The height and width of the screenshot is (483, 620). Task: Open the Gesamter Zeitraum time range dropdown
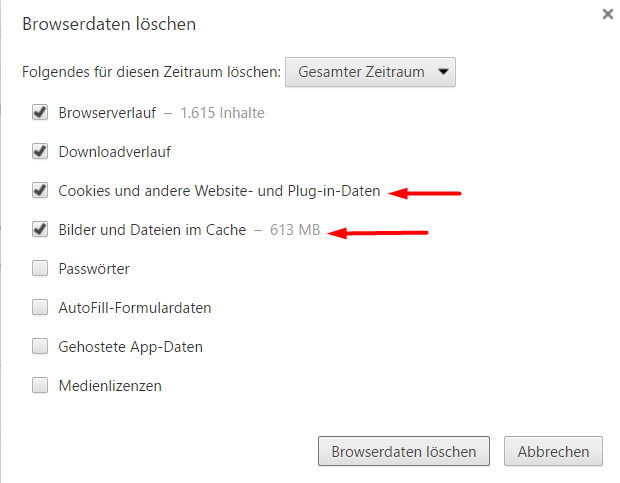371,72
